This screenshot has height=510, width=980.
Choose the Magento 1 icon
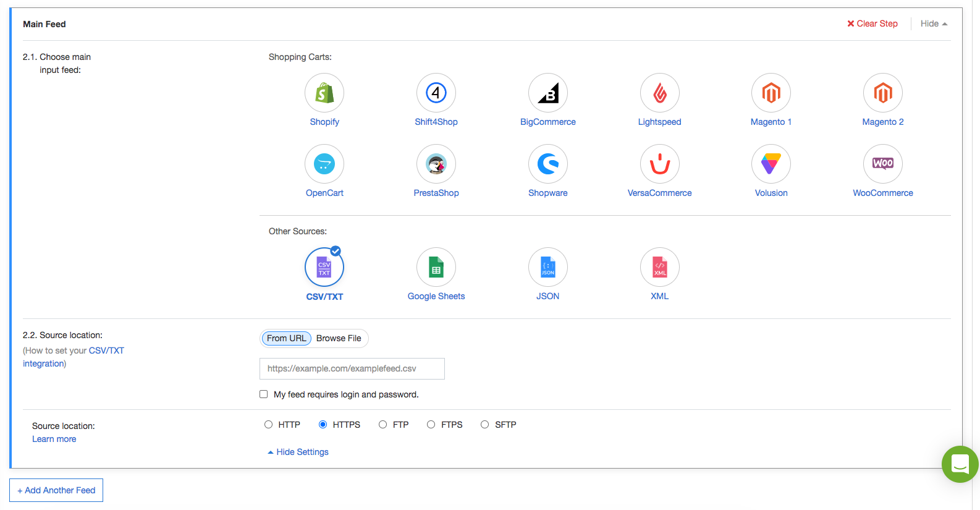coord(771,93)
